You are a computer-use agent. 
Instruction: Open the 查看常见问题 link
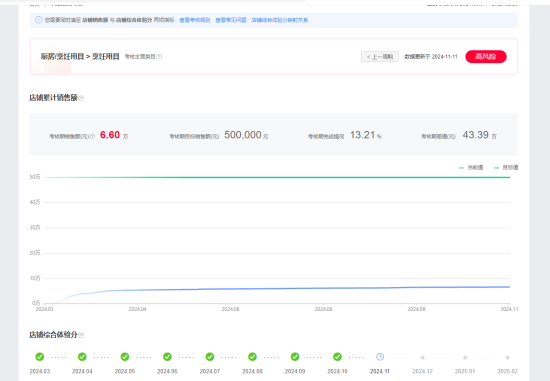tap(231, 20)
